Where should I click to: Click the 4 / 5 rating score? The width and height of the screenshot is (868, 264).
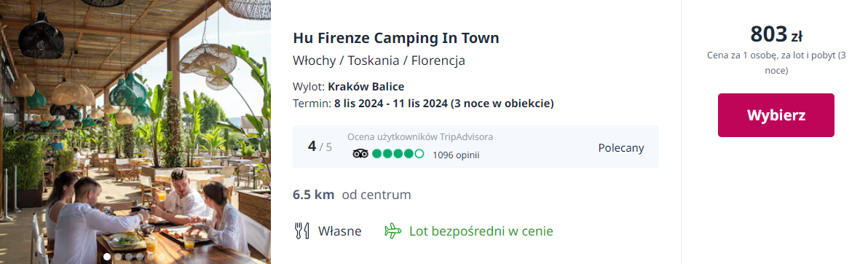click(320, 147)
